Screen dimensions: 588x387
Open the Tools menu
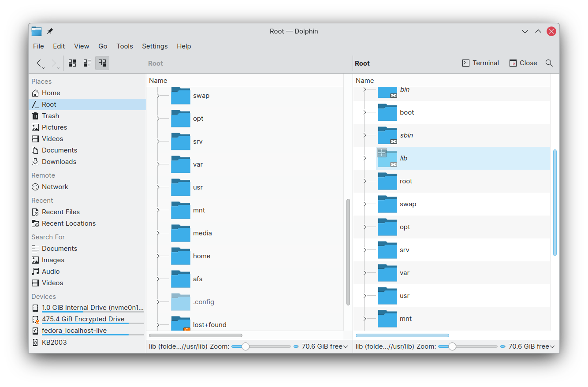(x=125, y=46)
